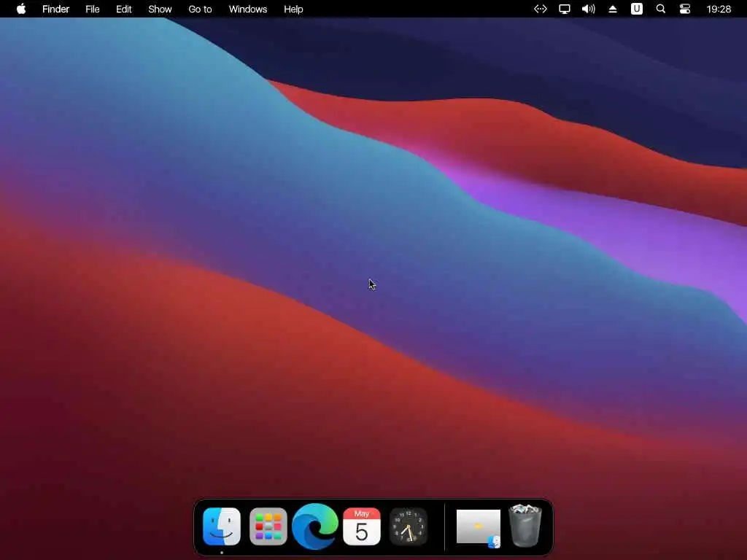This screenshot has width=747, height=560.
Task: Open the Trash in the dock
Action: point(525,526)
